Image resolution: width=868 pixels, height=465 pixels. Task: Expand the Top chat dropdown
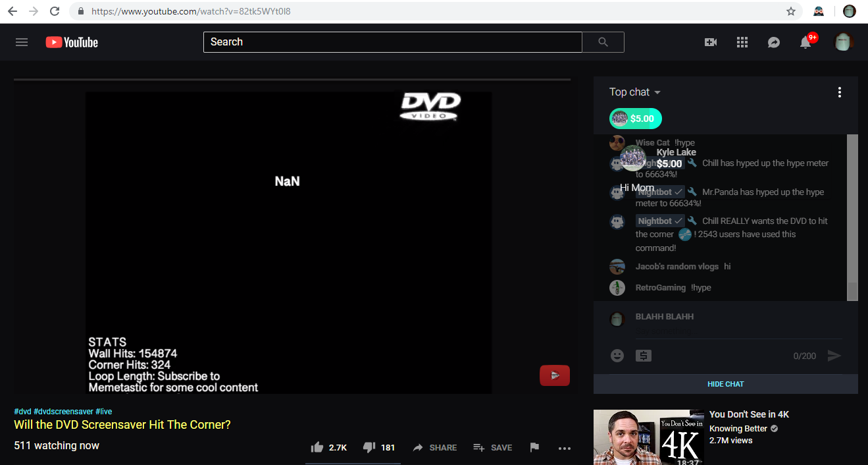634,92
